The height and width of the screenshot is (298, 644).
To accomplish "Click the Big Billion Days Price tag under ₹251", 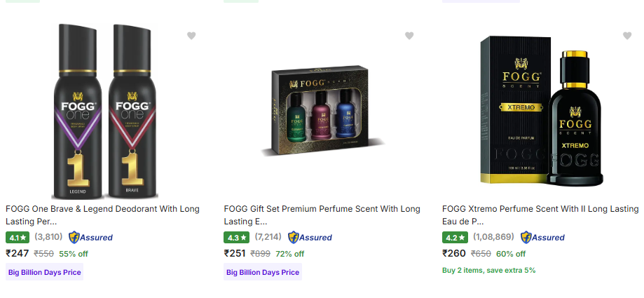I will pos(263,272).
